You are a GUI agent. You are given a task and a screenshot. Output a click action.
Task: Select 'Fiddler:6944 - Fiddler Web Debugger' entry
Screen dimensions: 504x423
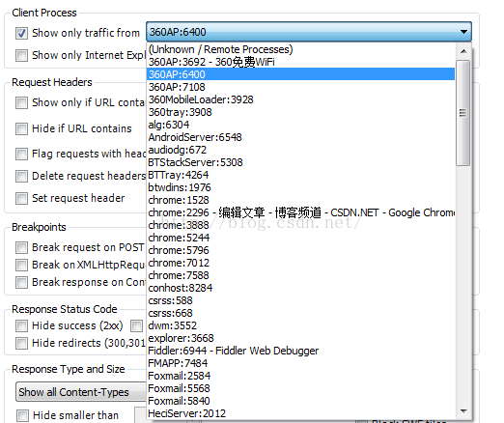pos(301,351)
